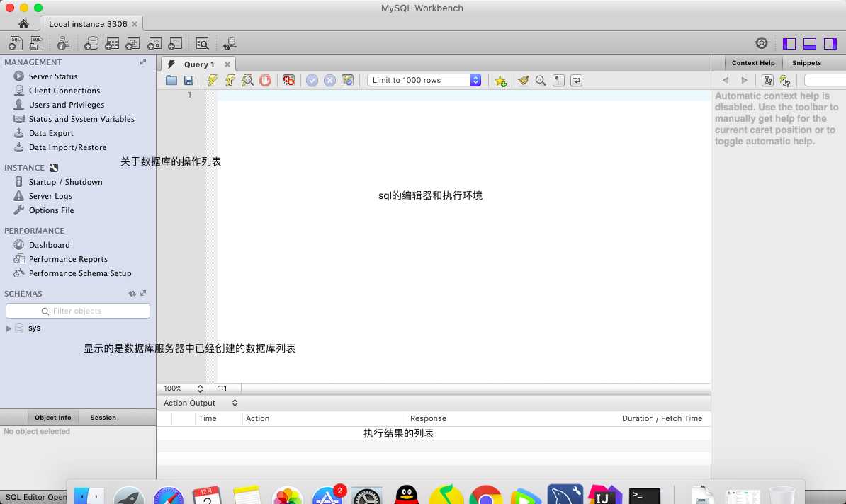This screenshot has height=504, width=846.
Task: Rollback transaction X icon
Action: coord(329,80)
